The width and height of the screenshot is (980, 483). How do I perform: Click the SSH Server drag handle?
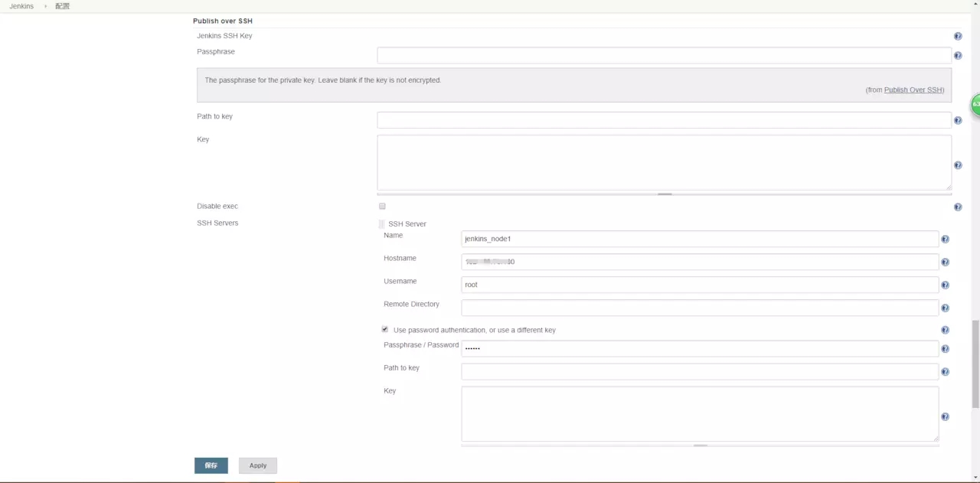tap(381, 224)
